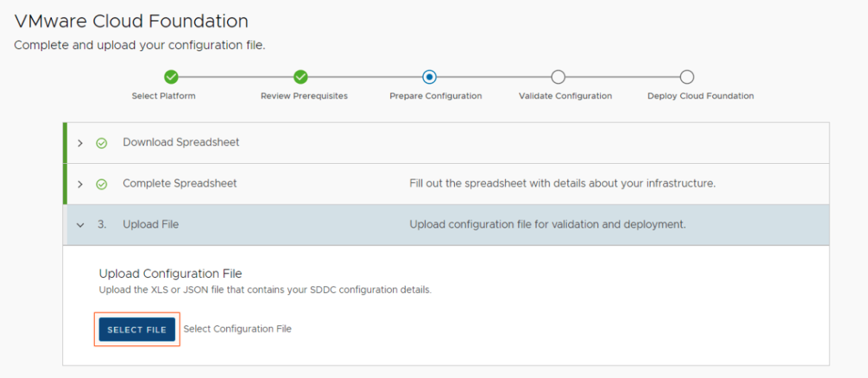Open the Download Spreadsheet row title
This screenshot has height=378, width=868.
point(181,142)
